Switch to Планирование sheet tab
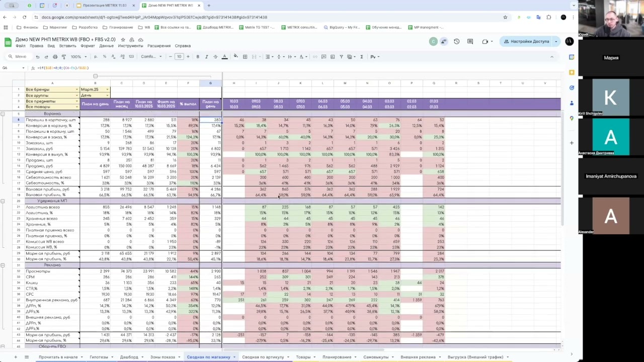Screen dimensions: 644x362 337,357
